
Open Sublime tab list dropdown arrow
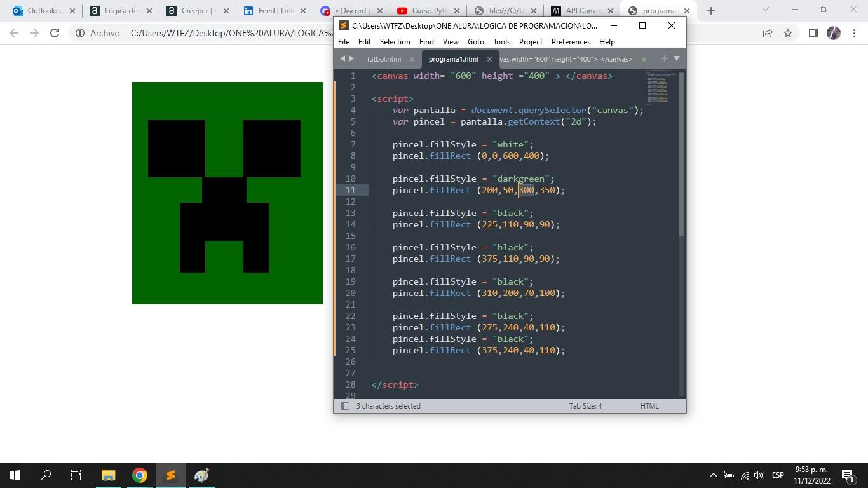(x=677, y=58)
